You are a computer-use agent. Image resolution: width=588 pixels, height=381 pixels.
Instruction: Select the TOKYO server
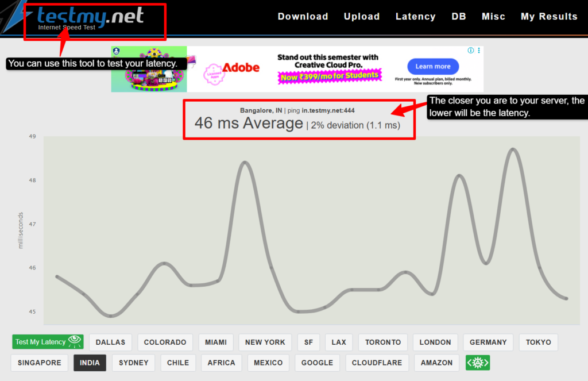(538, 342)
